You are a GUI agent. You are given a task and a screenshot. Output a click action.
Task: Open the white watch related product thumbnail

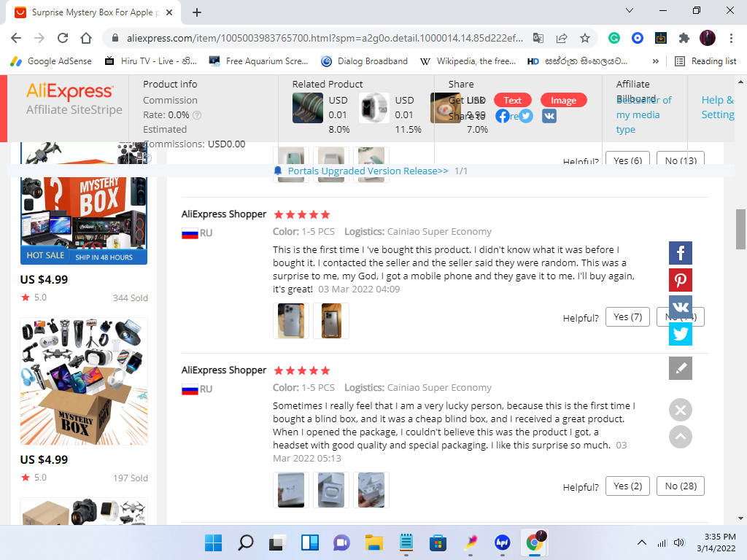(x=374, y=108)
